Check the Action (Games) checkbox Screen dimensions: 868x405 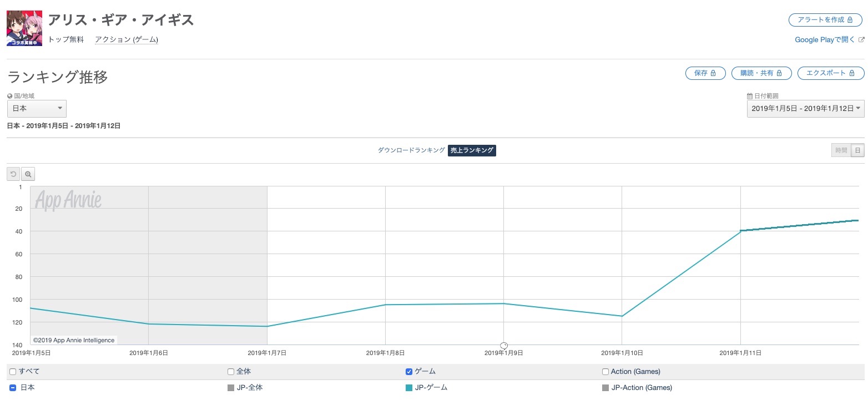coord(605,372)
